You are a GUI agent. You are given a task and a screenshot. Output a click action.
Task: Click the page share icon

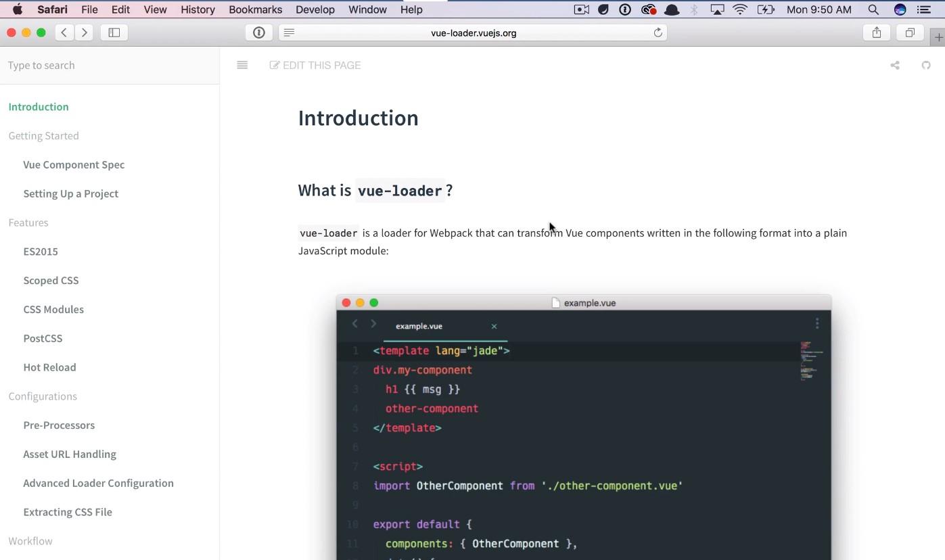tap(895, 66)
